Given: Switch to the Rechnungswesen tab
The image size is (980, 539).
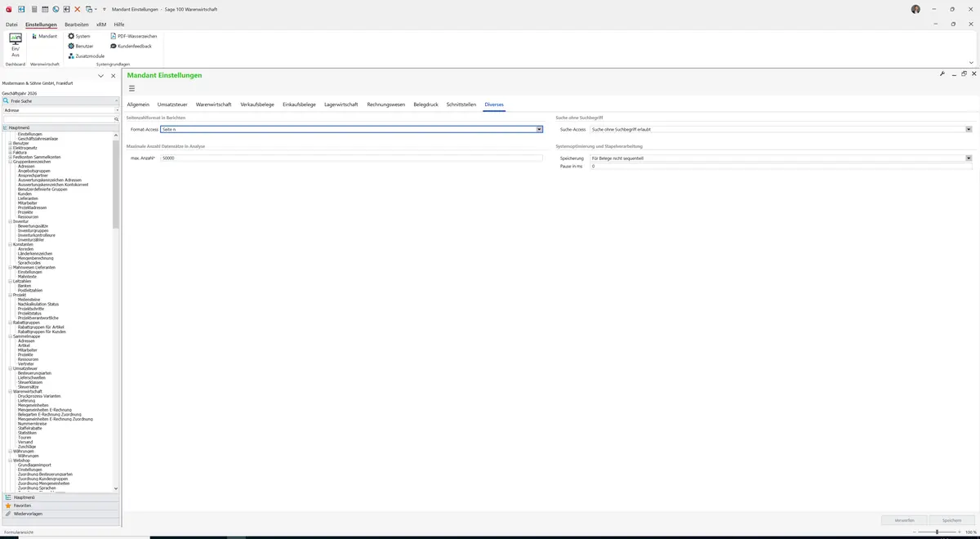Looking at the screenshot, I should tap(386, 105).
